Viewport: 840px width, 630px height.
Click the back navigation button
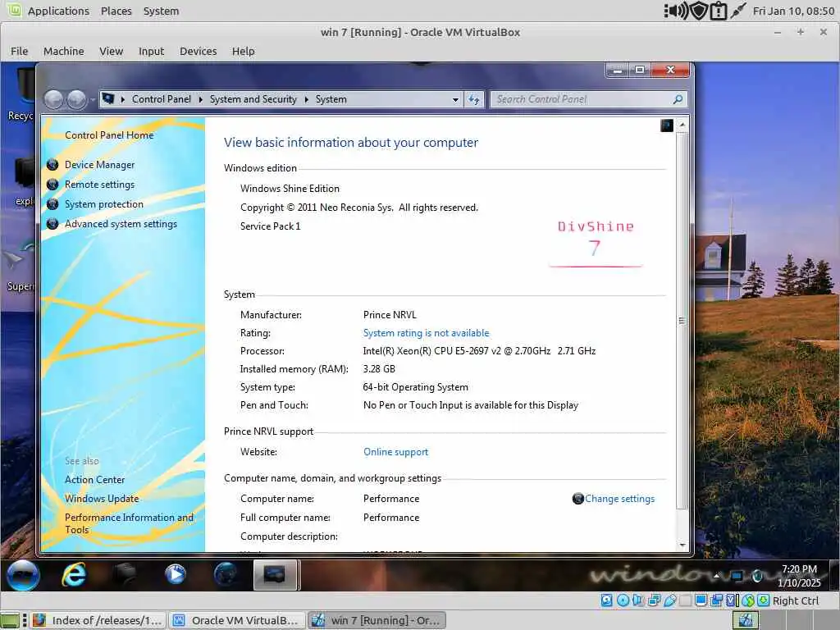point(53,99)
